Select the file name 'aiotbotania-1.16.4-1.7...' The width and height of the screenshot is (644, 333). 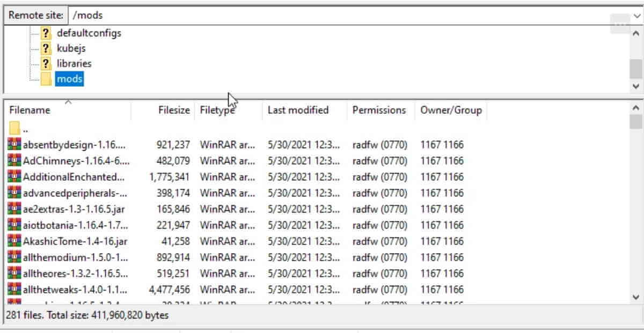point(76,225)
